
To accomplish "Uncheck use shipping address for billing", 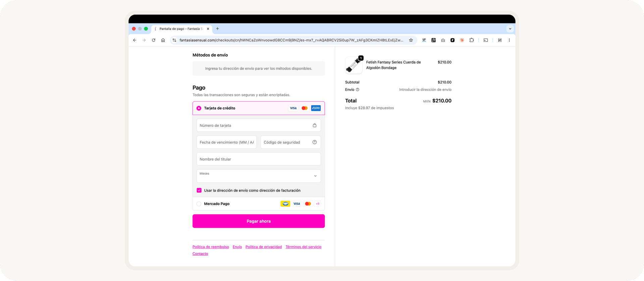I will 199,190.
